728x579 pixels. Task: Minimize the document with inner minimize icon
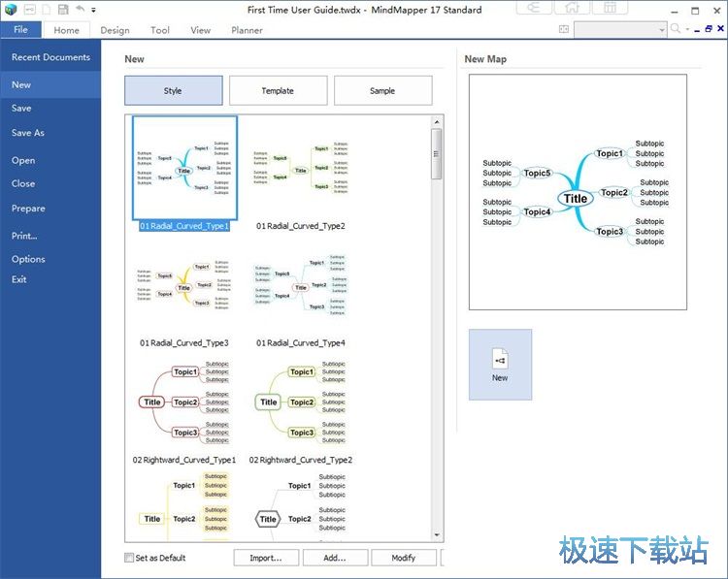point(697,30)
